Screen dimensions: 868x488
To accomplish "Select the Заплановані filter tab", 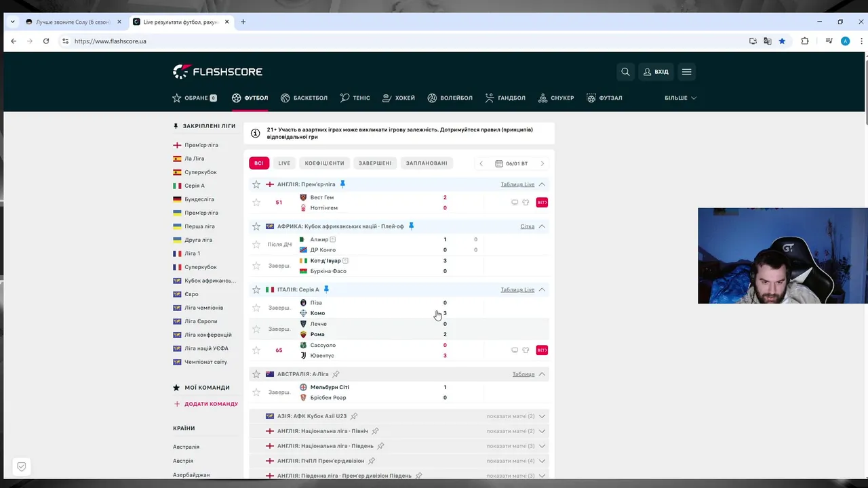I will [x=427, y=163].
